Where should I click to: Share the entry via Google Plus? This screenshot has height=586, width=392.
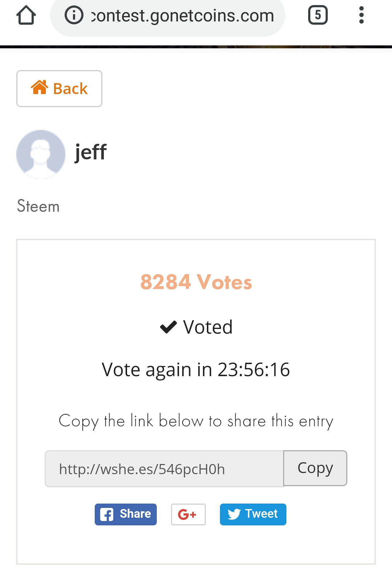188,514
